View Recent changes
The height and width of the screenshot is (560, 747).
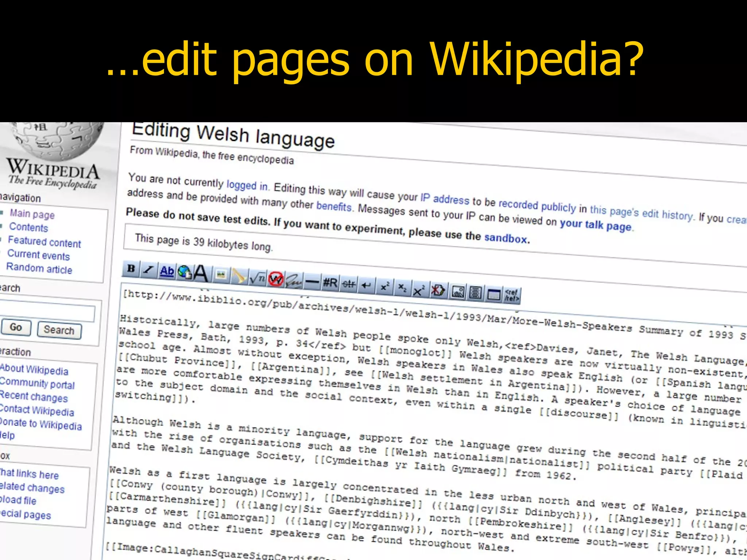(x=34, y=397)
